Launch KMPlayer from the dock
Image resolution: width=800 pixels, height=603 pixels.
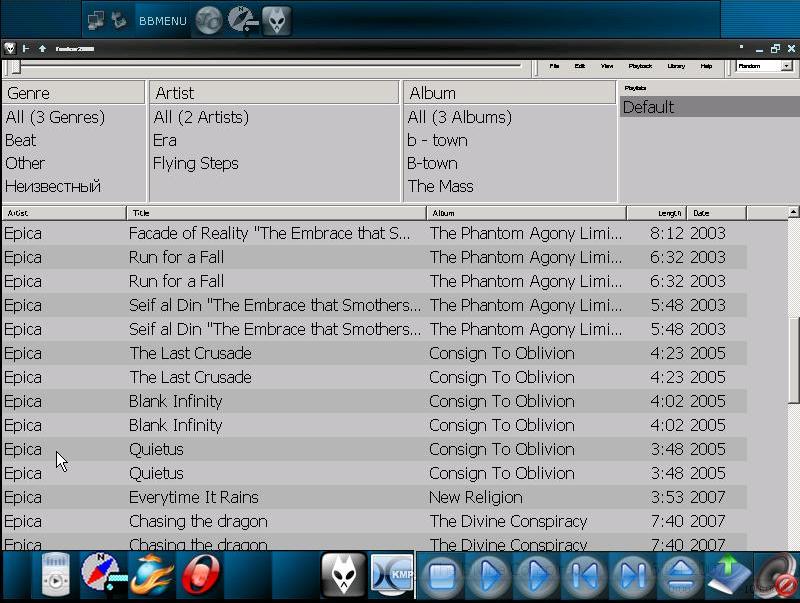[392, 577]
